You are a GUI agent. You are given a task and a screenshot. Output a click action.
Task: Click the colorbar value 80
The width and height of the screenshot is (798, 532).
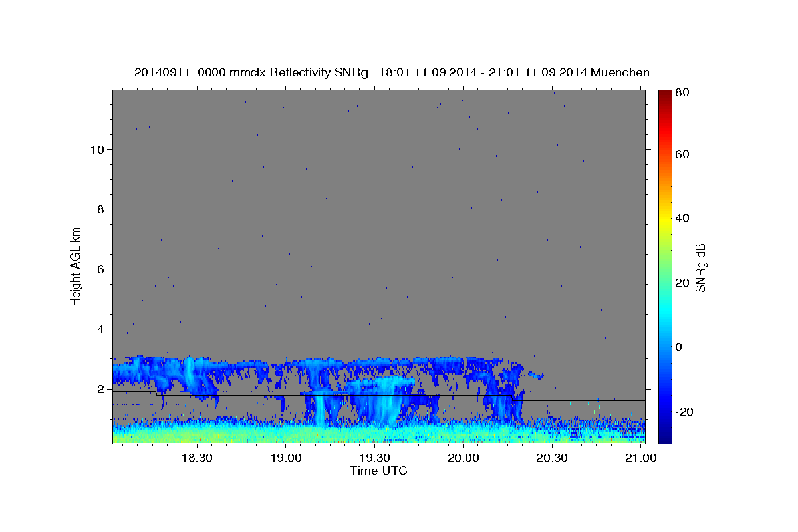click(x=684, y=93)
